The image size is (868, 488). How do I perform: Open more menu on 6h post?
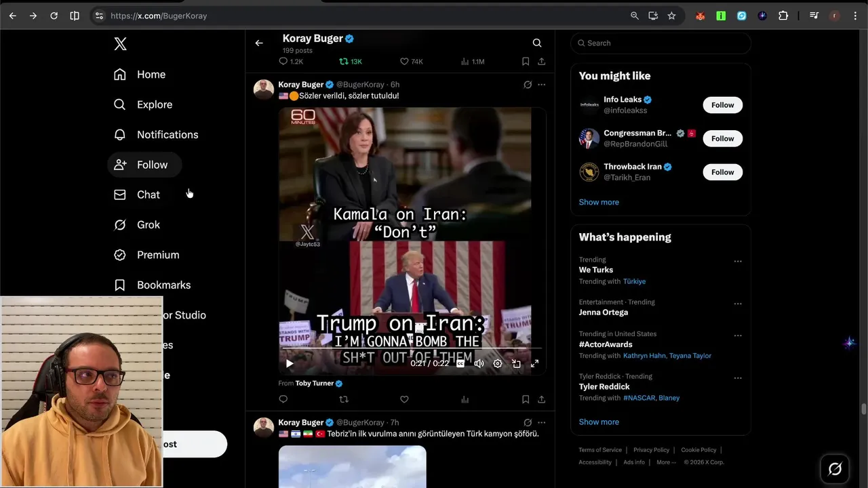point(541,85)
